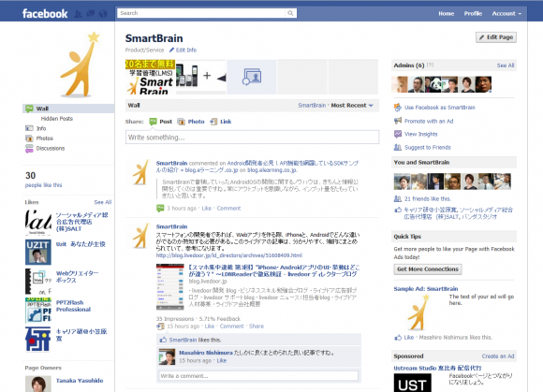The height and width of the screenshot is (392, 543).
Task: Click the search magnifier button
Action: pyautogui.click(x=290, y=13)
